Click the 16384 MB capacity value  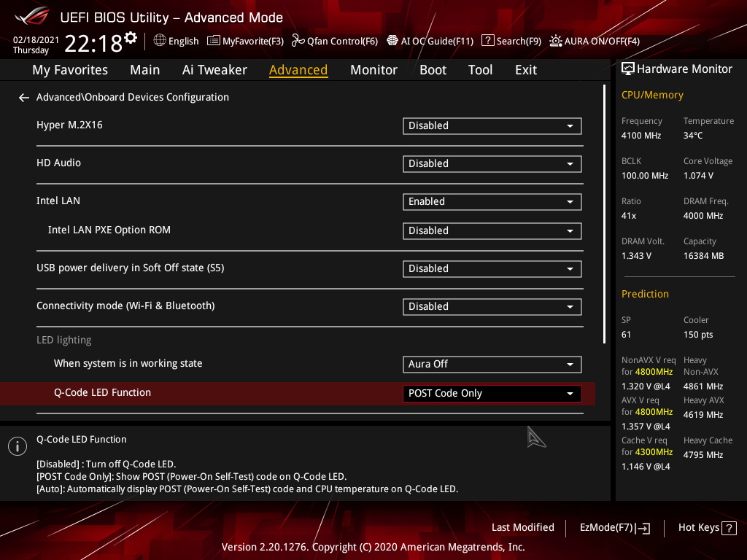[704, 256]
